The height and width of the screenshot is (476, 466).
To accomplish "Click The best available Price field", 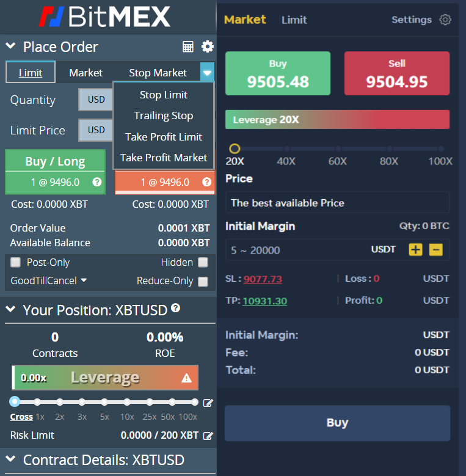I will click(337, 202).
